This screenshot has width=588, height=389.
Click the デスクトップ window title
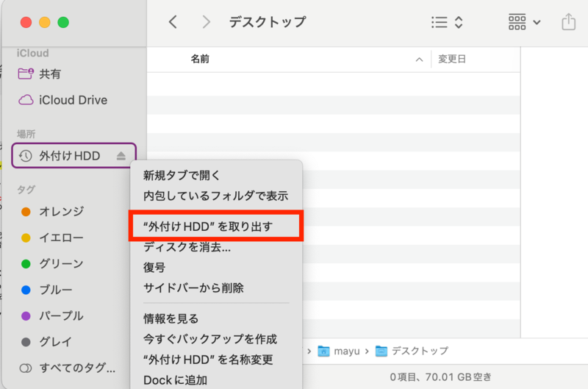tap(268, 22)
